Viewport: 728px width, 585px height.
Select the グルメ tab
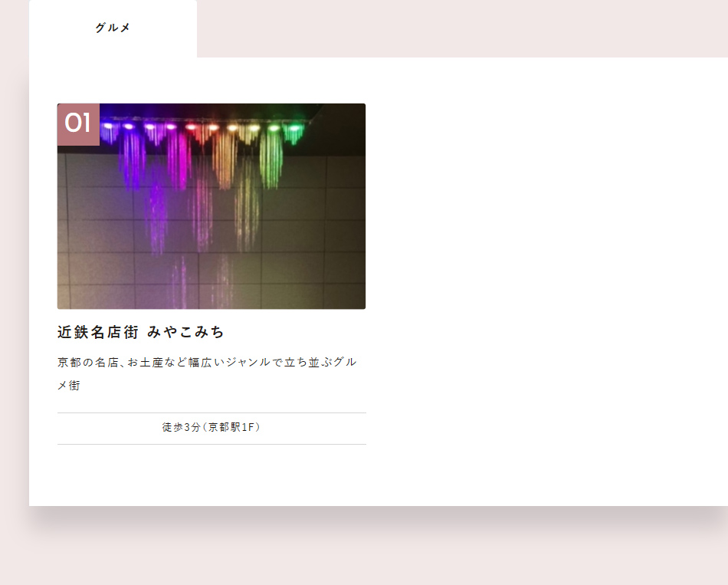[113, 28]
